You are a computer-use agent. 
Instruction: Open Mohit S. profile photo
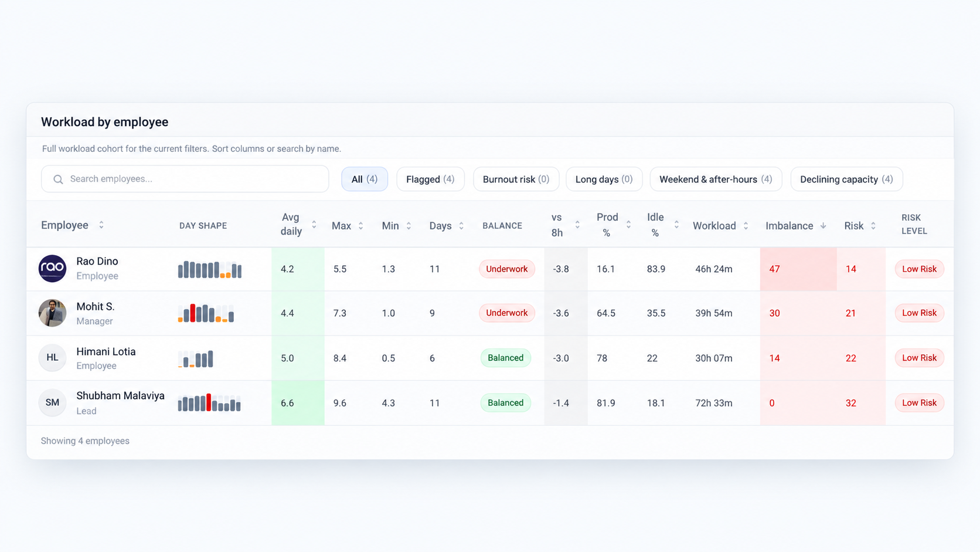pos(52,313)
